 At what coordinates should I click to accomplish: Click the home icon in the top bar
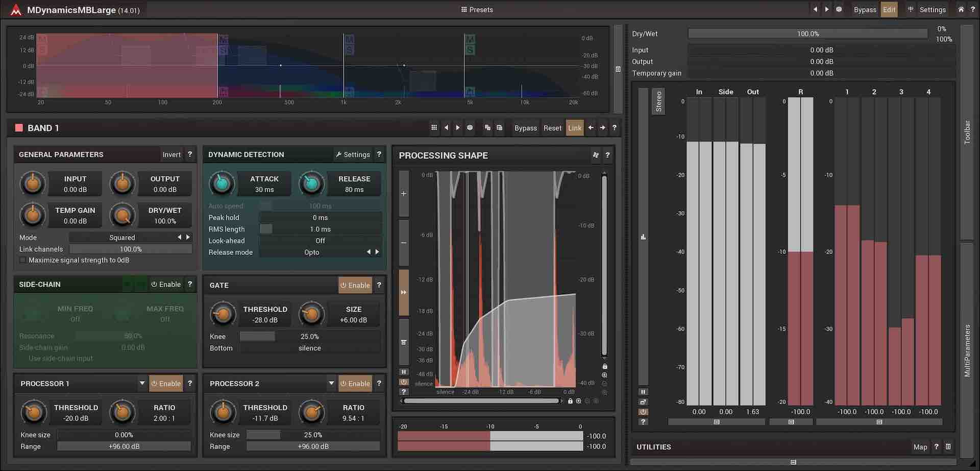pyautogui.click(x=961, y=9)
